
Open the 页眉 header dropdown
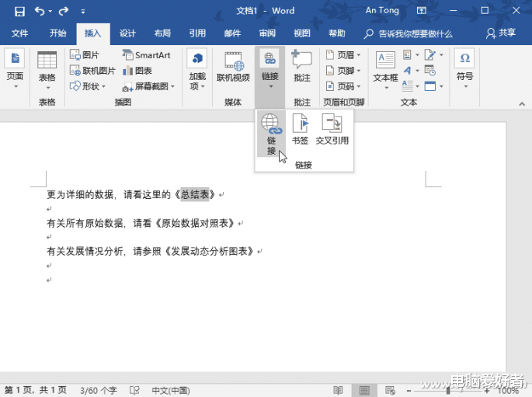[x=343, y=54]
